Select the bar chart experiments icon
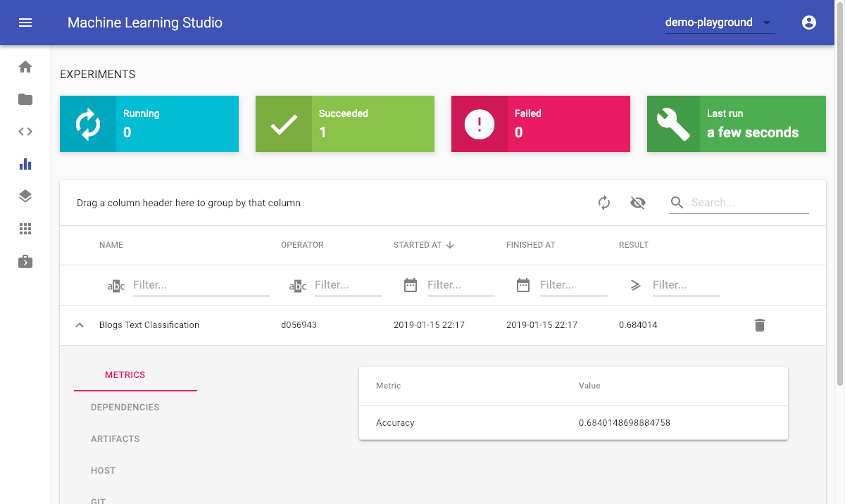Image resolution: width=845 pixels, height=504 pixels. tap(25, 164)
